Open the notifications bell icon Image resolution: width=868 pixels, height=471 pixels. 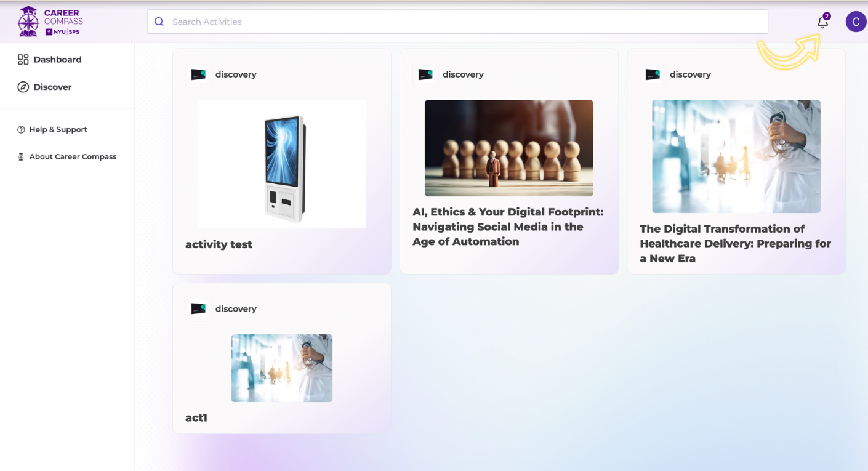coord(822,22)
